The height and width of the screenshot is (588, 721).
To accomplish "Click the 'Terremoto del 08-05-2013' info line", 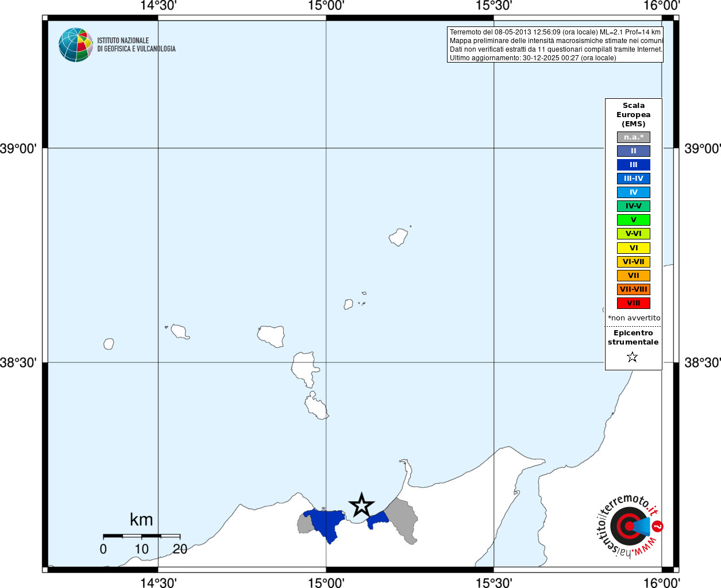I will coord(555,32).
